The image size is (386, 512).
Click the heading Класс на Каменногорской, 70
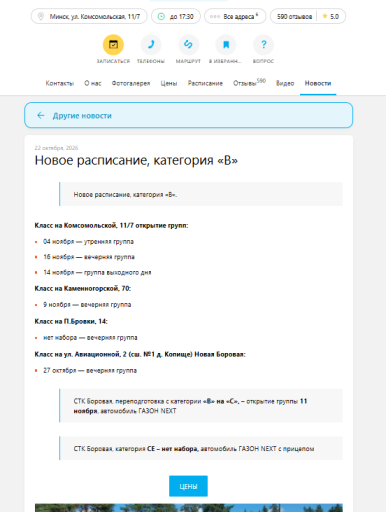click(x=83, y=288)
